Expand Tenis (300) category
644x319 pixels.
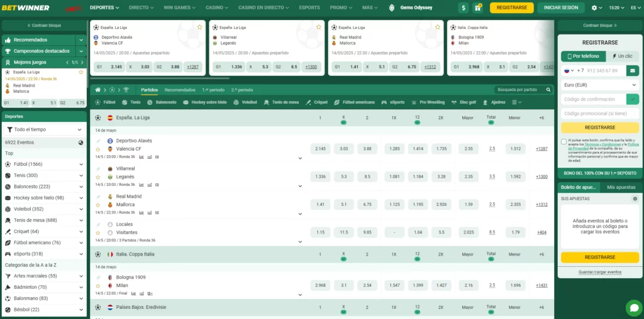[81, 175]
